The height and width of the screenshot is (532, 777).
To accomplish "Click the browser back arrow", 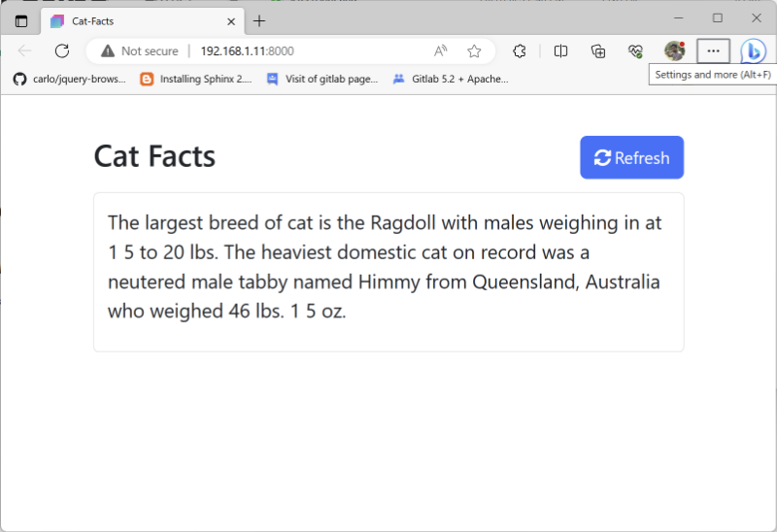I will [x=24, y=50].
